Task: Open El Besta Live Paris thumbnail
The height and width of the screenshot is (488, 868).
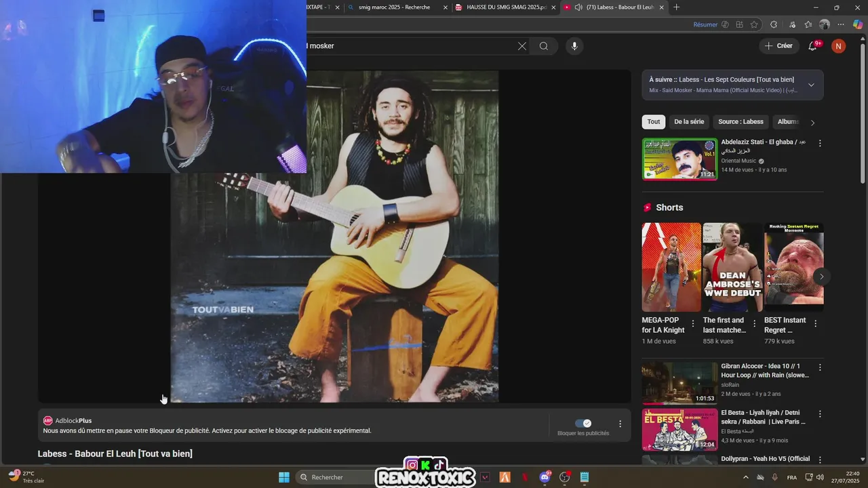Action: tap(679, 430)
